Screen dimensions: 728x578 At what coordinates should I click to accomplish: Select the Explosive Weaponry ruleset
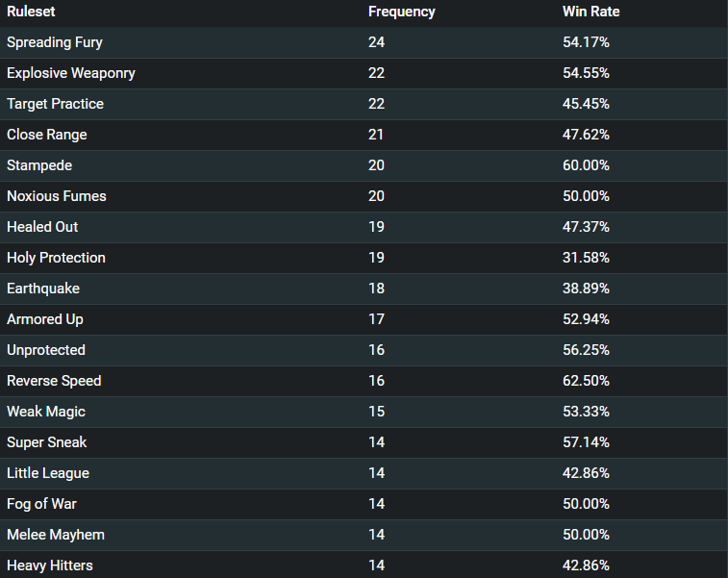pos(71,73)
